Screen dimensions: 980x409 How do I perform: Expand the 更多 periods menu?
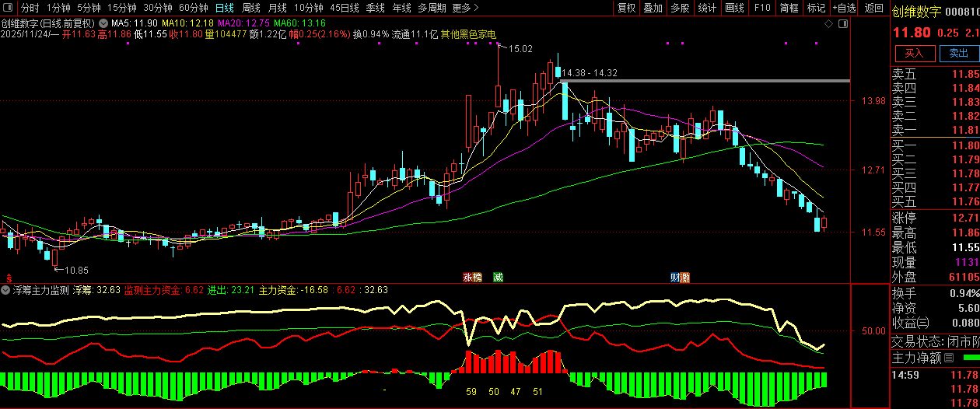[464, 8]
